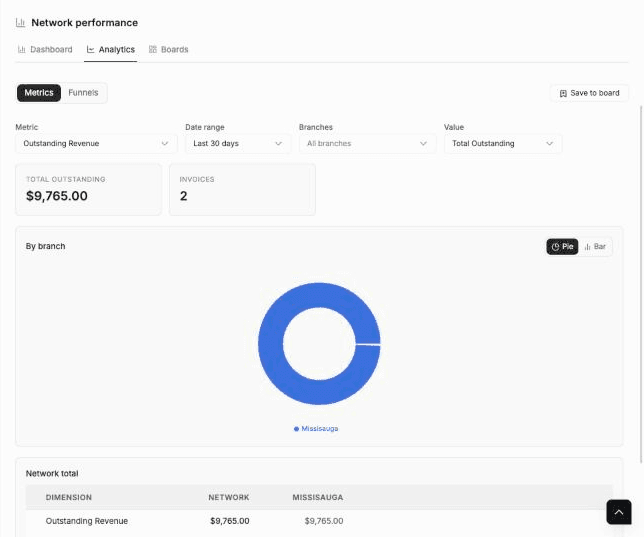Click chevron arrow of Metric dropdown

[165, 143]
